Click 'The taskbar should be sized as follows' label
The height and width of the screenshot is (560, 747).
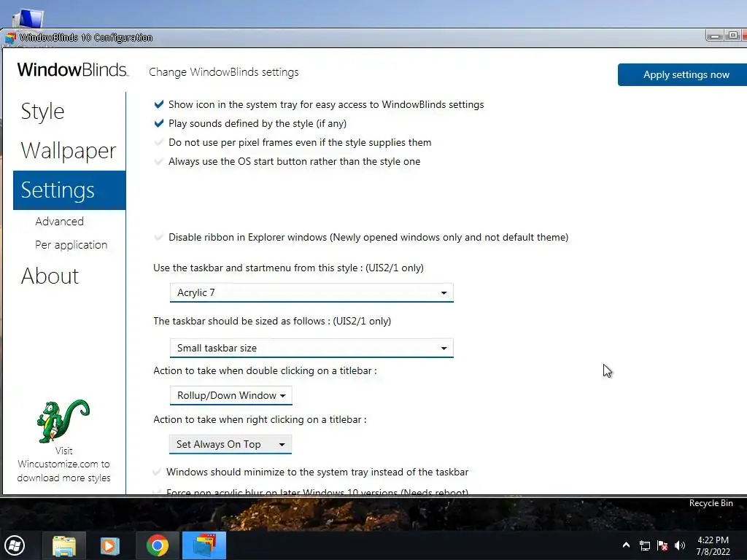click(272, 321)
